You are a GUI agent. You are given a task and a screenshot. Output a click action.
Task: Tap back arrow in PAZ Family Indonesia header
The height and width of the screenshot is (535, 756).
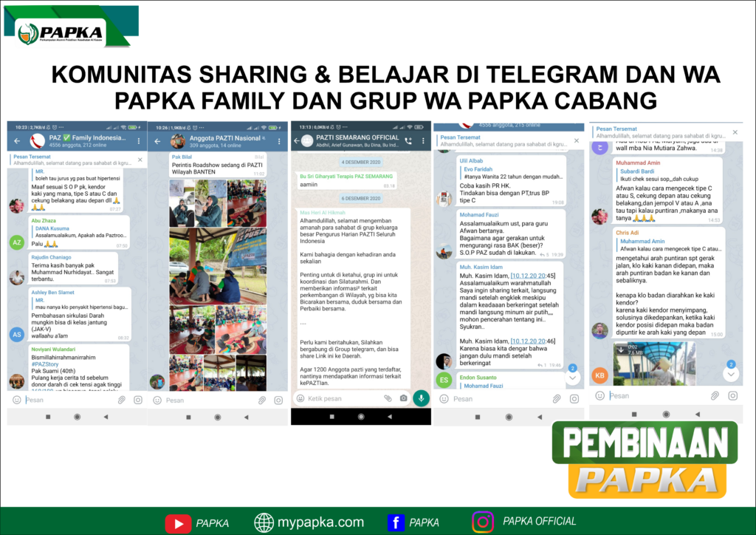[x=18, y=141]
